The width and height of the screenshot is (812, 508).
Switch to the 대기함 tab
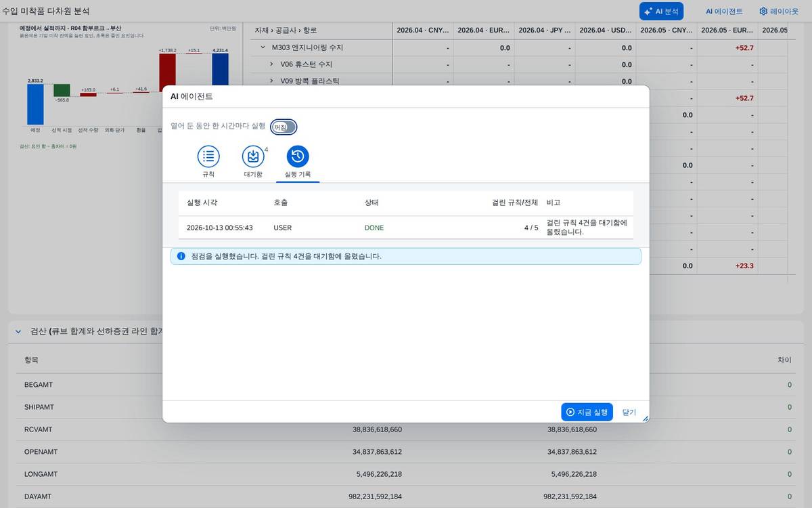click(x=253, y=163)
